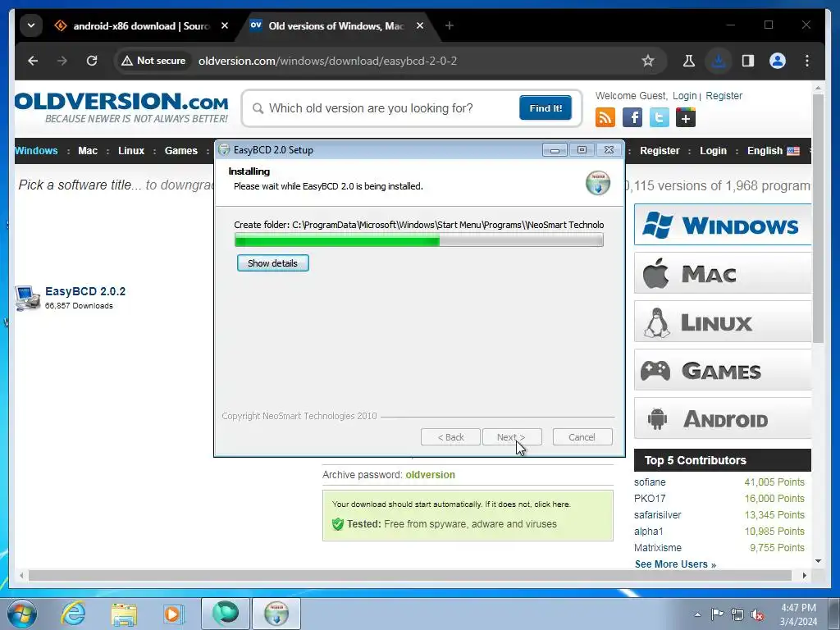Open the Twitter social icon

point(659,117)
